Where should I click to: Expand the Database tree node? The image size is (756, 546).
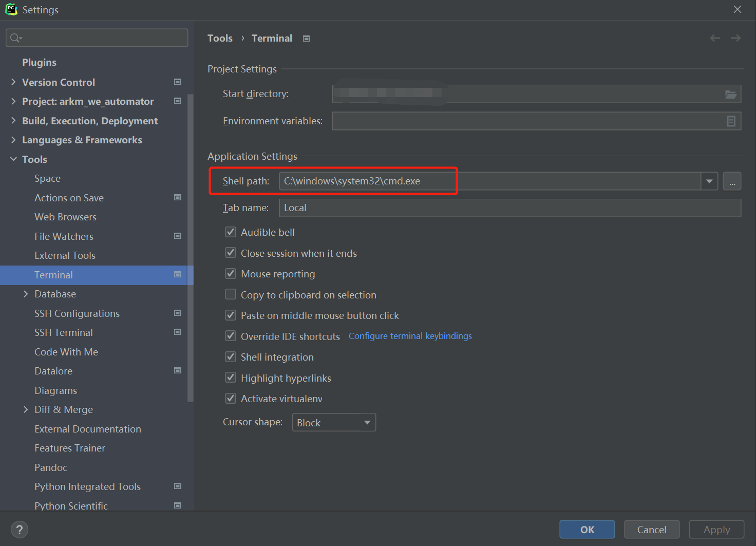(x=26, y=294)
